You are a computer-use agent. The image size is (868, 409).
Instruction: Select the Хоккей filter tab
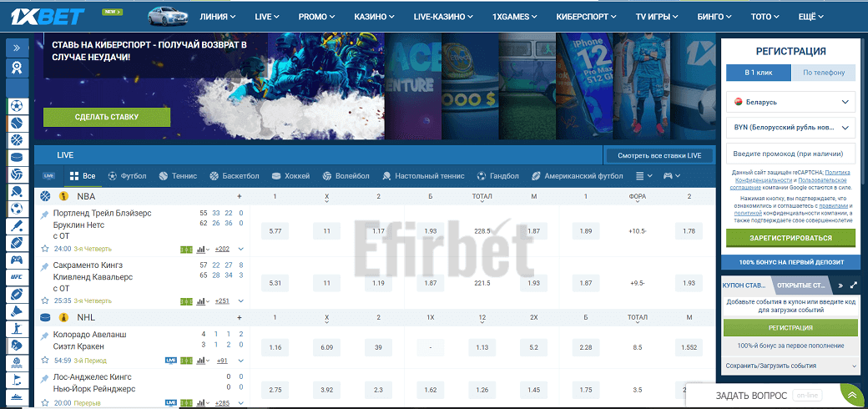click(x=290, y=176)
